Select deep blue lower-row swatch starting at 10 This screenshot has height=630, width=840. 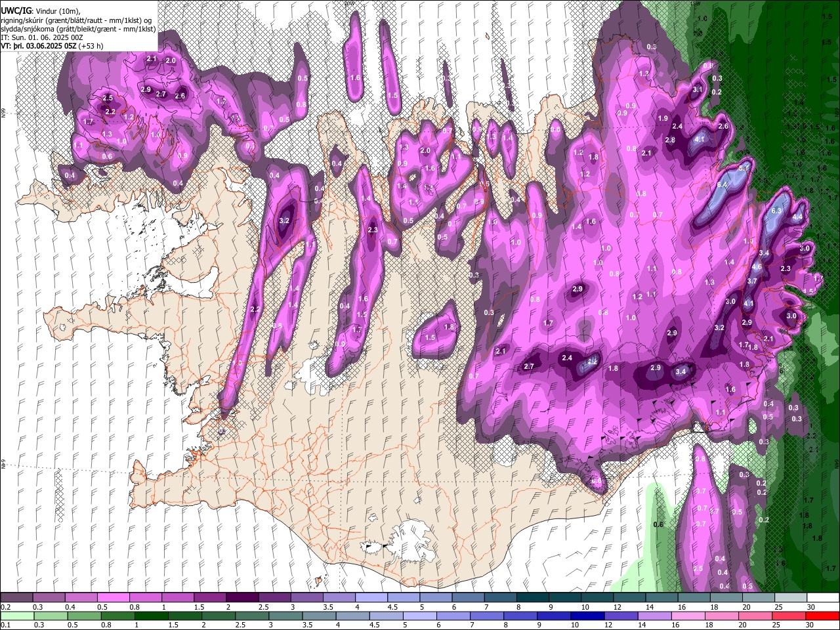point(587,616)
